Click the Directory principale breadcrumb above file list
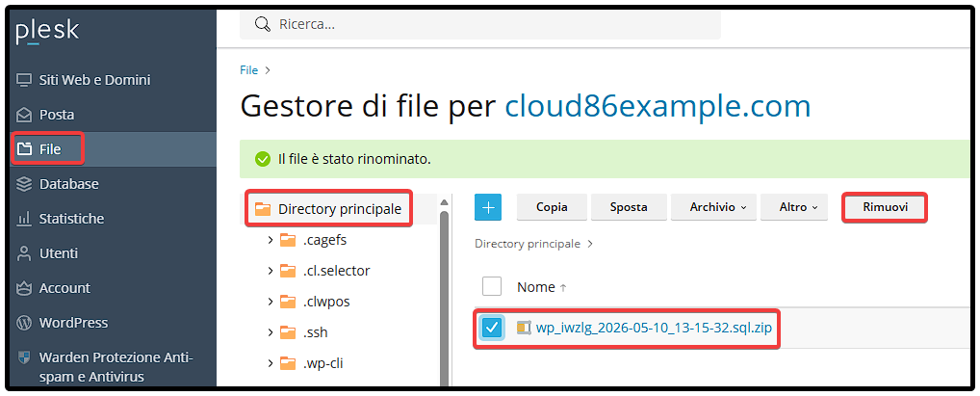 [x=528, y=244]
